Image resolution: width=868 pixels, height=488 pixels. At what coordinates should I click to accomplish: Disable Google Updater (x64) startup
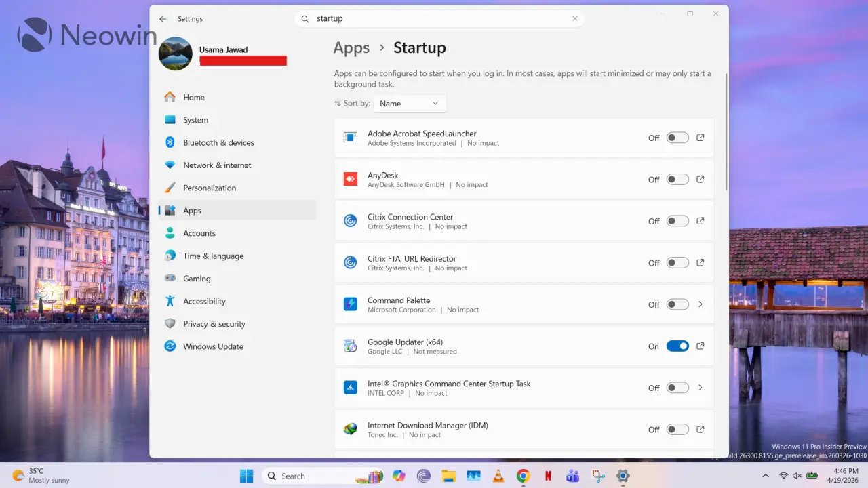click(677, 346)
